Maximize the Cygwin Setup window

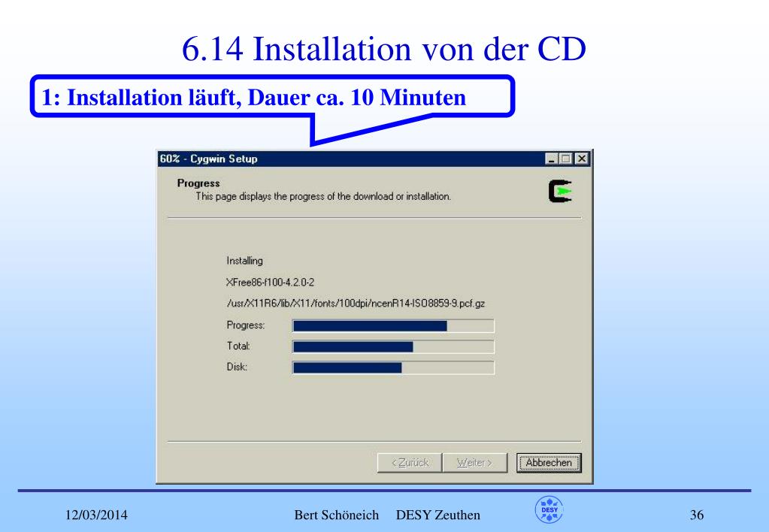566,159
